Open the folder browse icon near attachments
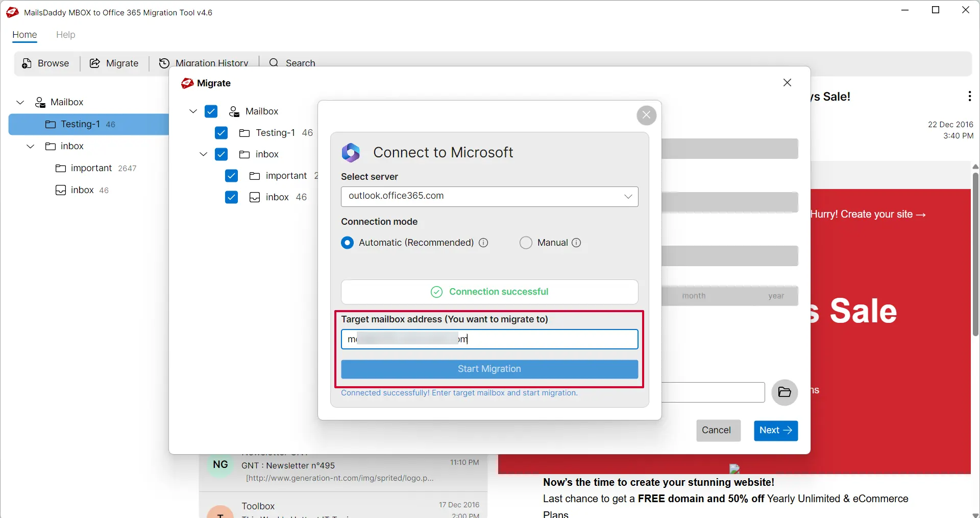Viewport: 980px width, 518px height. 785,392
